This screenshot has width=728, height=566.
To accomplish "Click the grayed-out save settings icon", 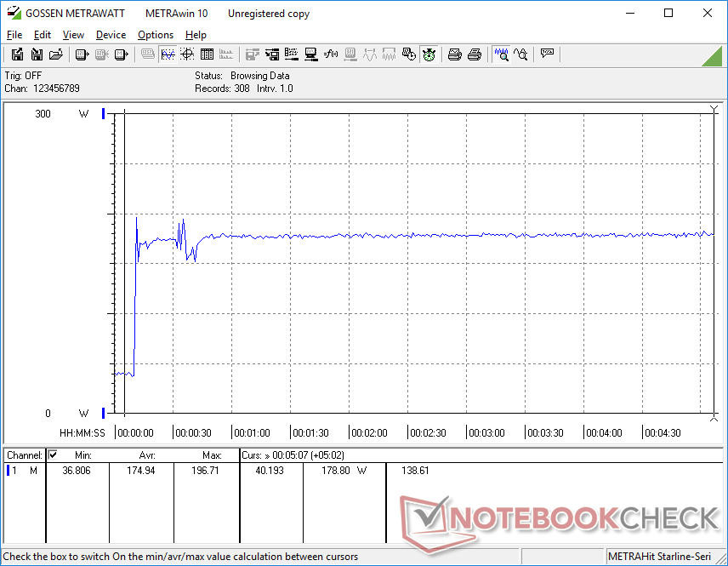I will point(252,54).
